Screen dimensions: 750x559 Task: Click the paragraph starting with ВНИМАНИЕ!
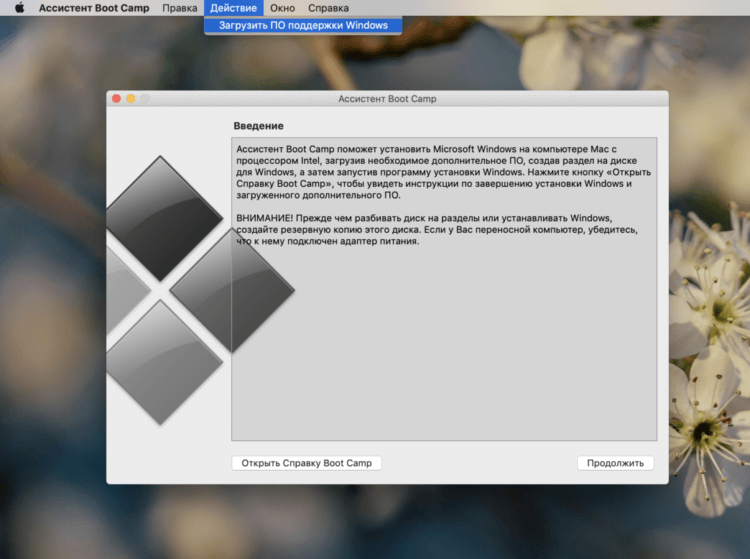(x=437, y=230)
